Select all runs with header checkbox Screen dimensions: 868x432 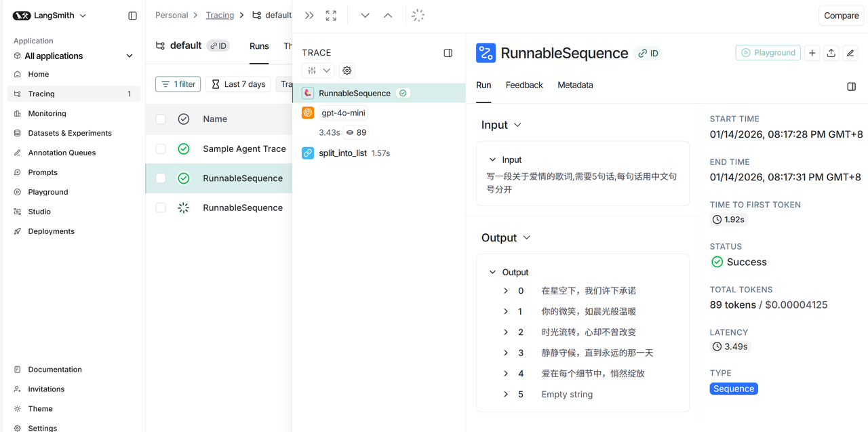pos(161,119)
